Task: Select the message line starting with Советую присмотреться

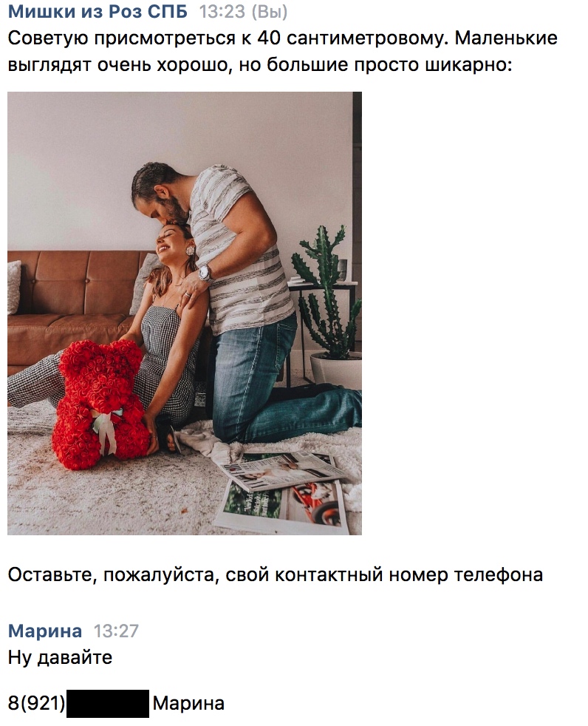Action: tap(283, 38)
